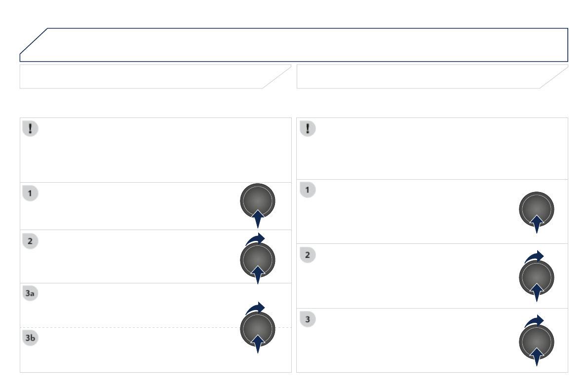This screenshot has height=392, width=588.
Task: Click the rotary dial between steps 3a and 3b
Action: [257, 328]
